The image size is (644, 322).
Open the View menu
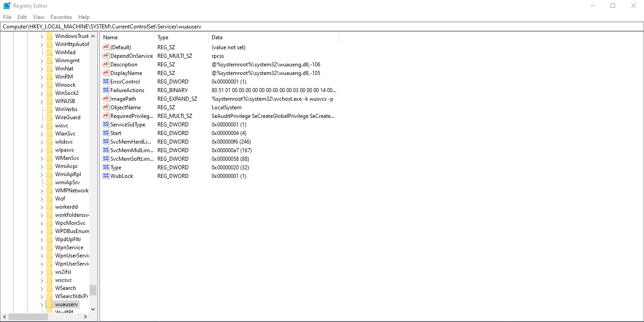click(39, 17)
